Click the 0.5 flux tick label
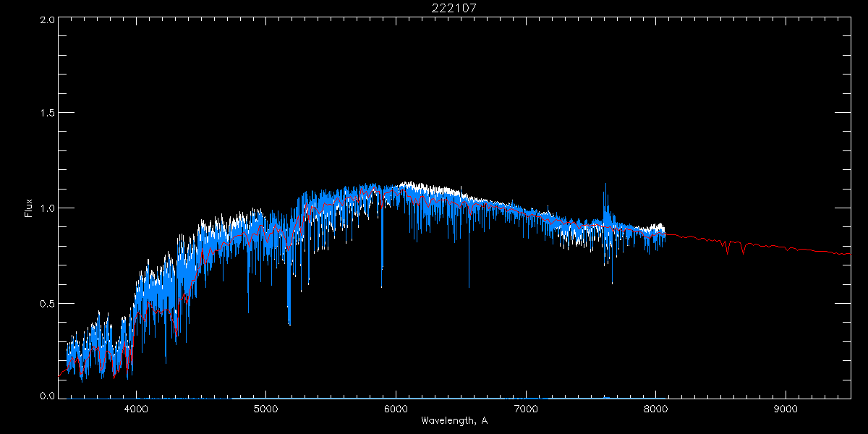Image resolution: width=868 pixels, height=434 pixels. pyautogui.click(x=47, y=303)
